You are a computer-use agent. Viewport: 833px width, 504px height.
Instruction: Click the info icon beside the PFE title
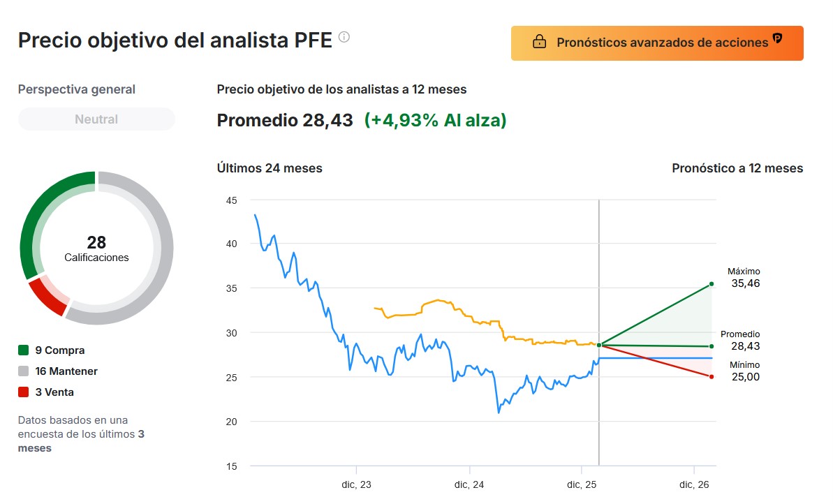(x=344, y=37)
